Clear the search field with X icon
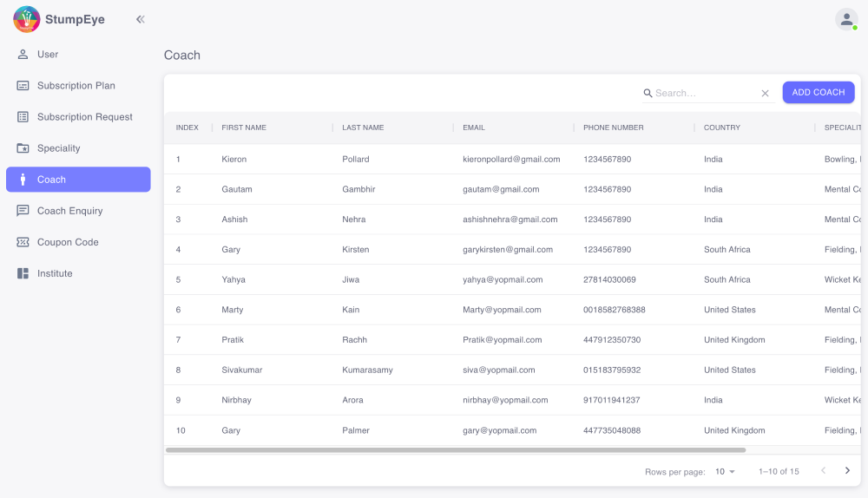Image resolution: width=868 pixels, height=498 pixels. click(765, 93)
